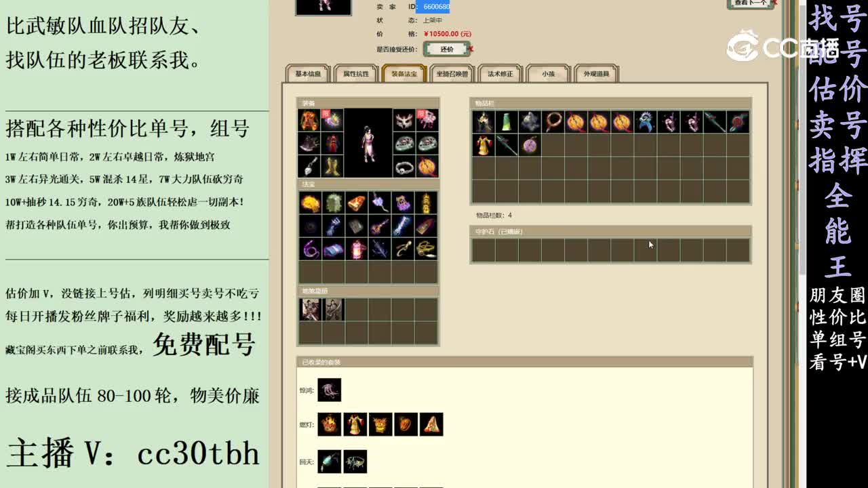Screen dimensions: 868x488
Task: Click the price ¥10500.00 text
Action: (448, 34)
